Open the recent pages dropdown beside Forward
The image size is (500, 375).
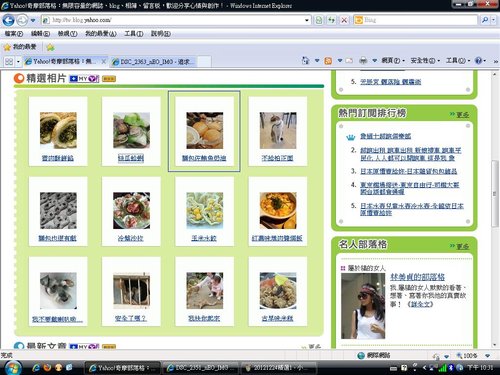click(33, 20)
